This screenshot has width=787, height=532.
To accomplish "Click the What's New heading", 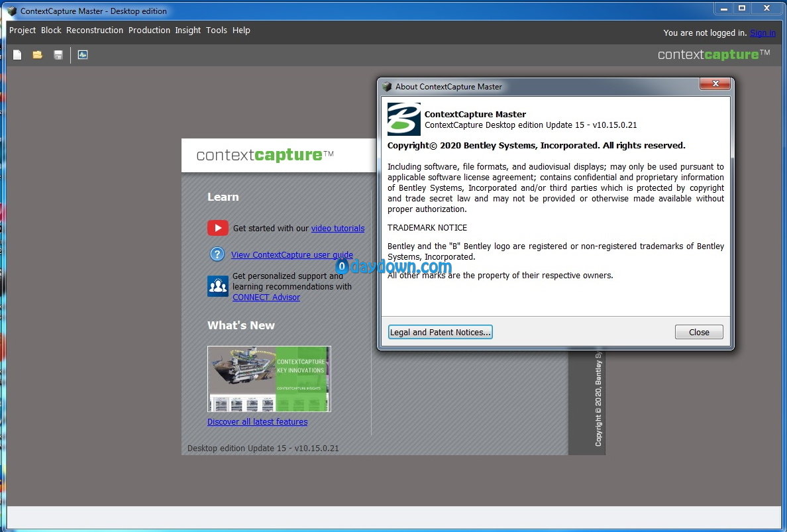I will click(241, 325).
